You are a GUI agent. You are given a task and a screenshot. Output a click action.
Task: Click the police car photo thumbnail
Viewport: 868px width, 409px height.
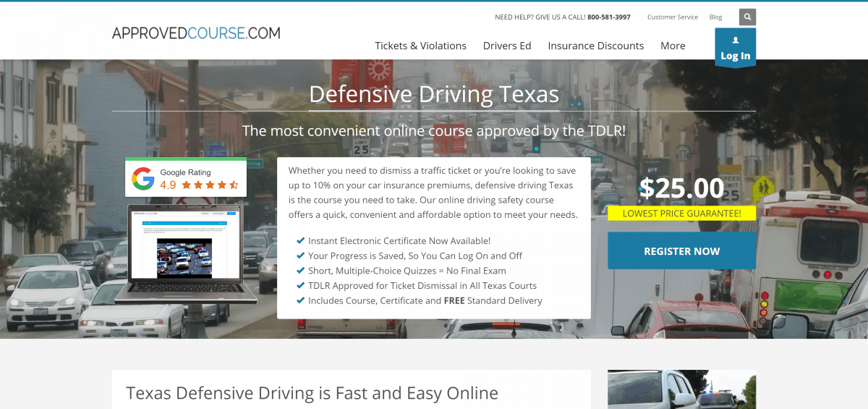point(681,389)
